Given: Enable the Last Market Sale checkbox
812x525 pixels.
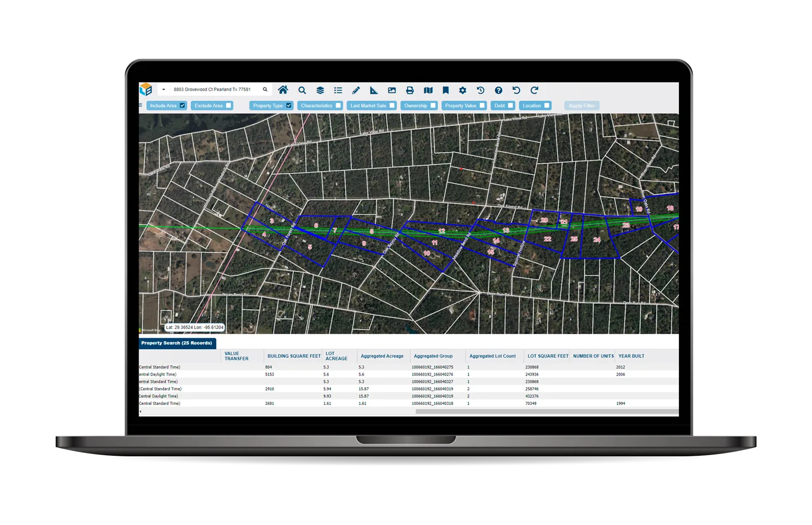Looking at the screenshot, I should point(392,106).
